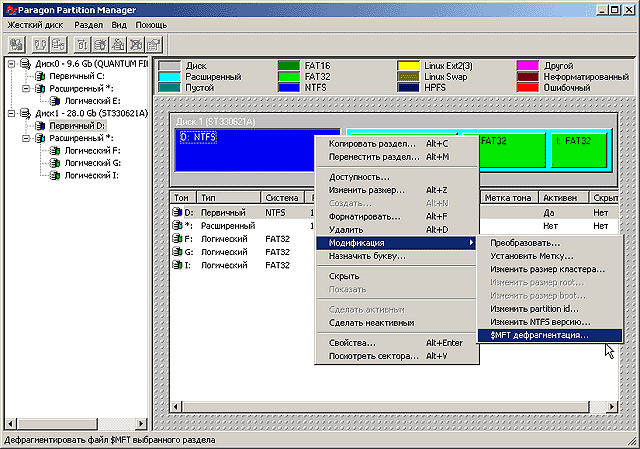Choose Копировать раздел... in context menu
This screenshot has width=640, height=449.
click(x=396, y=144)
